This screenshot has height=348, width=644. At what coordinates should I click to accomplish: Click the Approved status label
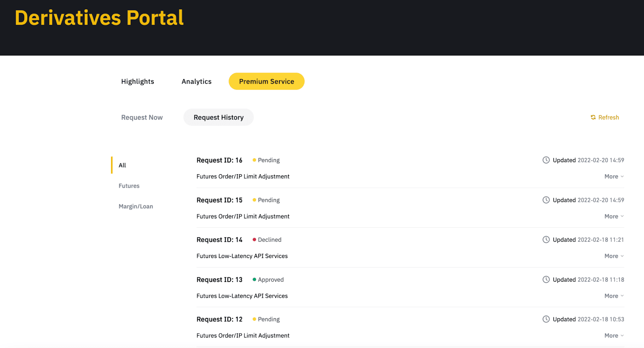pos(271,280)
